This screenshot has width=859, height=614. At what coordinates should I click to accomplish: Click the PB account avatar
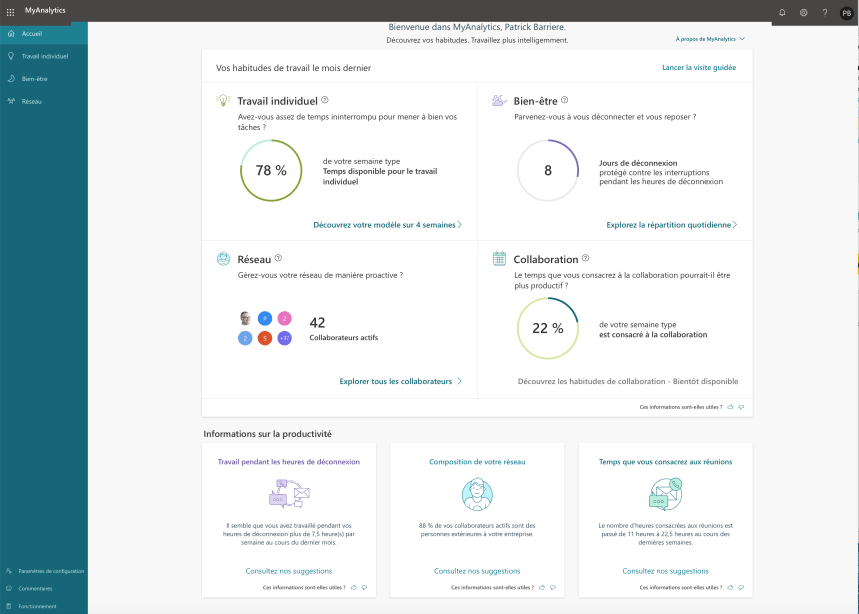[846, 12]
